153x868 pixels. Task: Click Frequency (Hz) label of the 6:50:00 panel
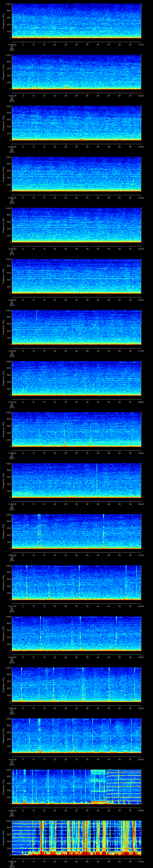(3, 532)
